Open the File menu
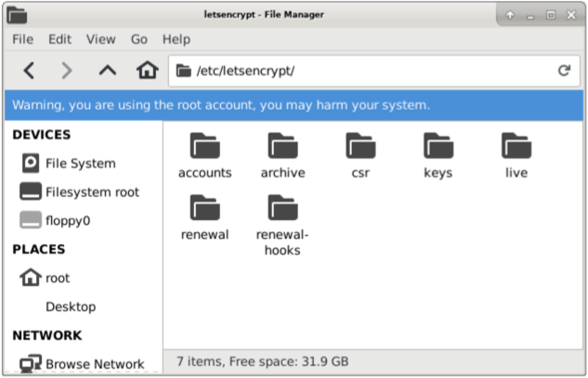Screen dimensions: 588x378 pos(23,39)
